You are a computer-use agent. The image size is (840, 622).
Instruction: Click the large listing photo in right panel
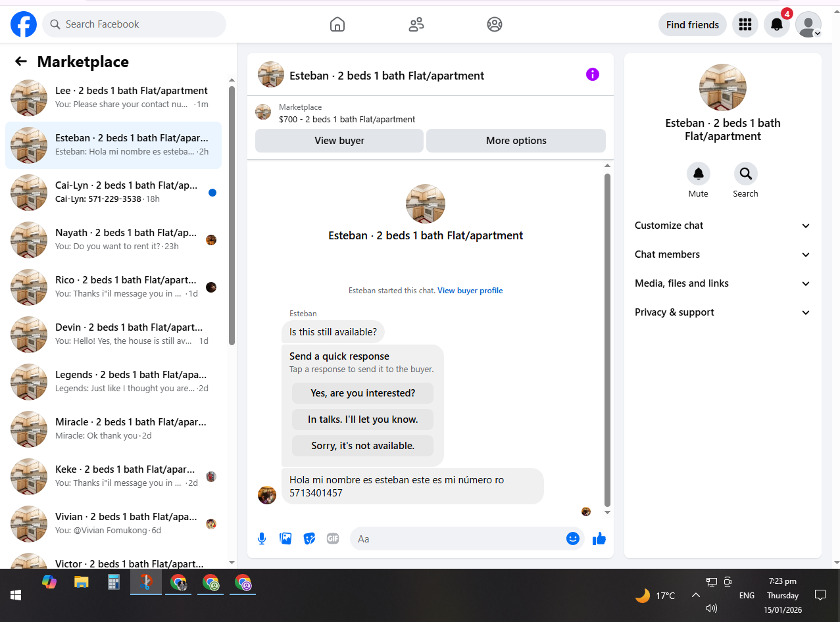(722, 87)
